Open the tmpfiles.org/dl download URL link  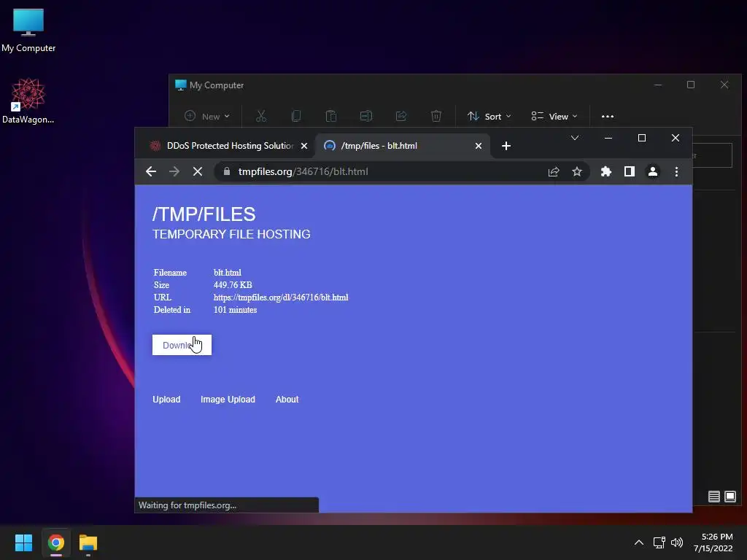pyautogui.click(x=281, y=297)
